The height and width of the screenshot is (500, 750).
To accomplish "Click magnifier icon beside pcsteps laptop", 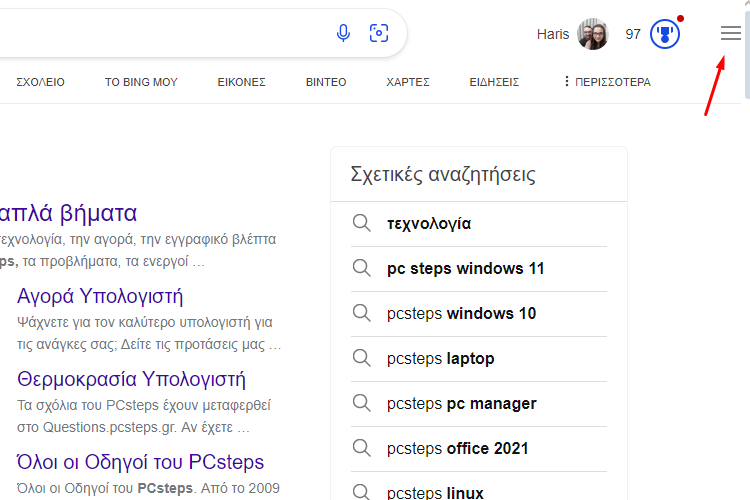I will (x=362, y=358).
